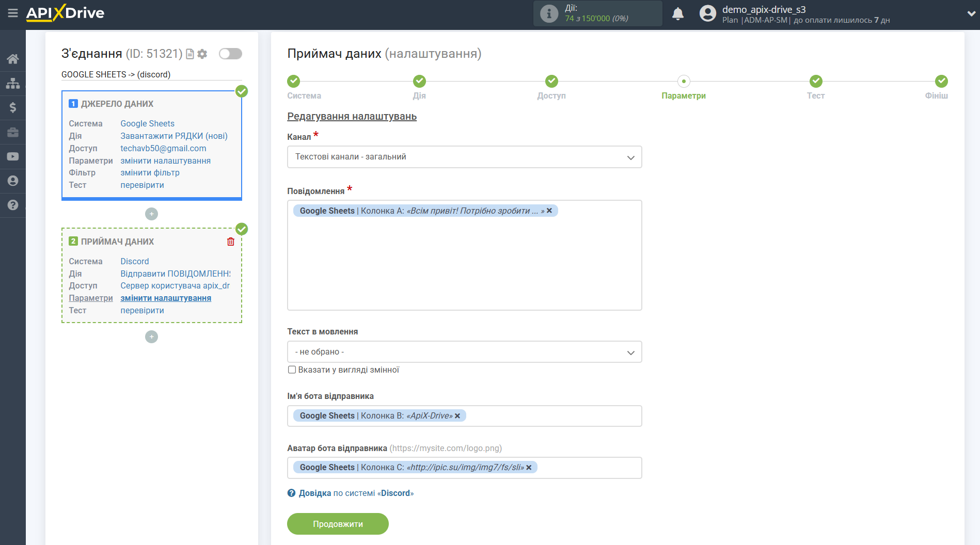Click the змінити фільтр link
This screenshot has width=980, height=545.
click(150, 172)
